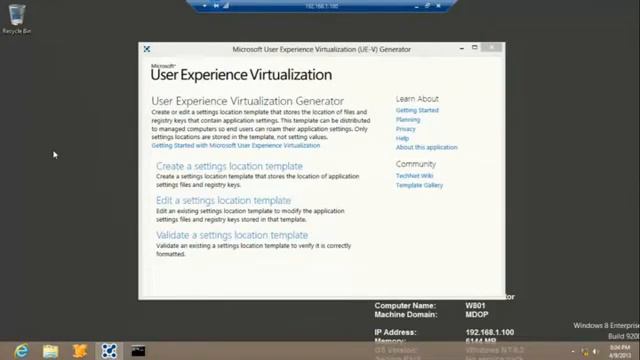The width and height of the screenshot is (640, 360).
Task: Minimize the remote desktop connection bar
Action: point(416,6)
